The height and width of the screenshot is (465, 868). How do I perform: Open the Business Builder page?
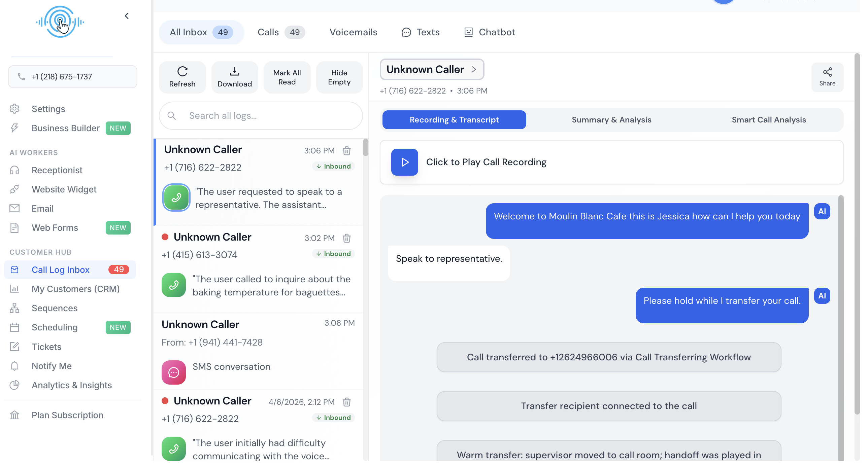(66, 128)
